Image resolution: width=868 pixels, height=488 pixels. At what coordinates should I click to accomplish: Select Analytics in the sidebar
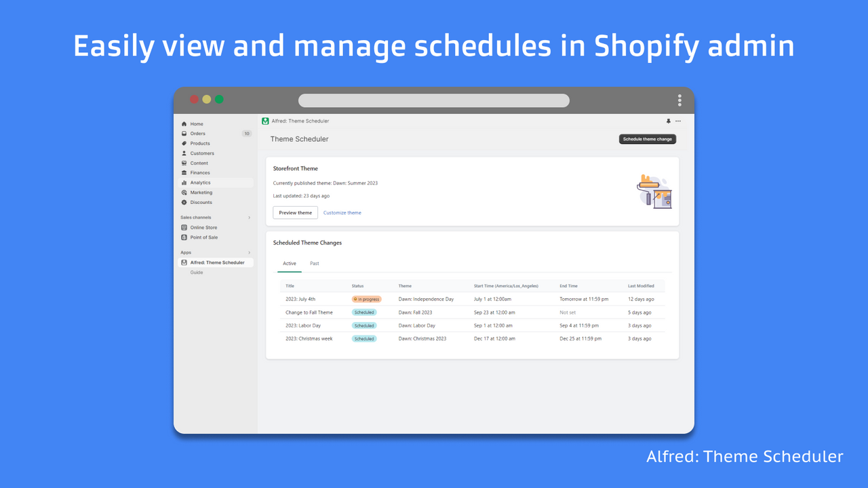pos(216,183)
